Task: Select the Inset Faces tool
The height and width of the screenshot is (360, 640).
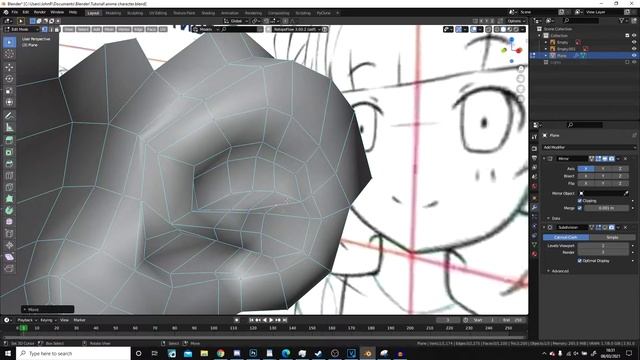Action: 9,152
